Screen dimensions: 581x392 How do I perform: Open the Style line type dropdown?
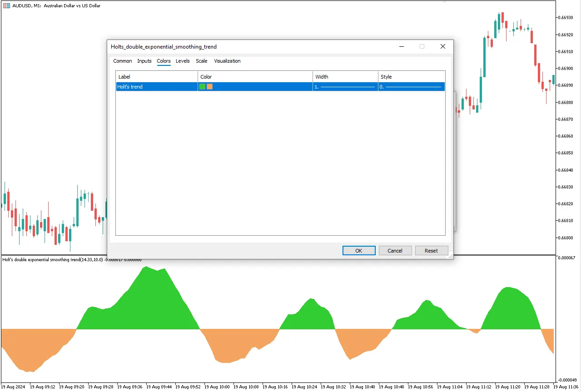[x=411, y=87]
